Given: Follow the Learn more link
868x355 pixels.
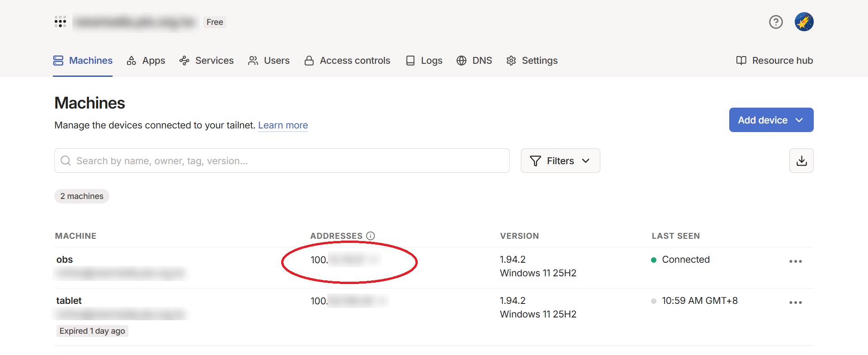Looking at the screenshot, I should click(x=283, y=125).
